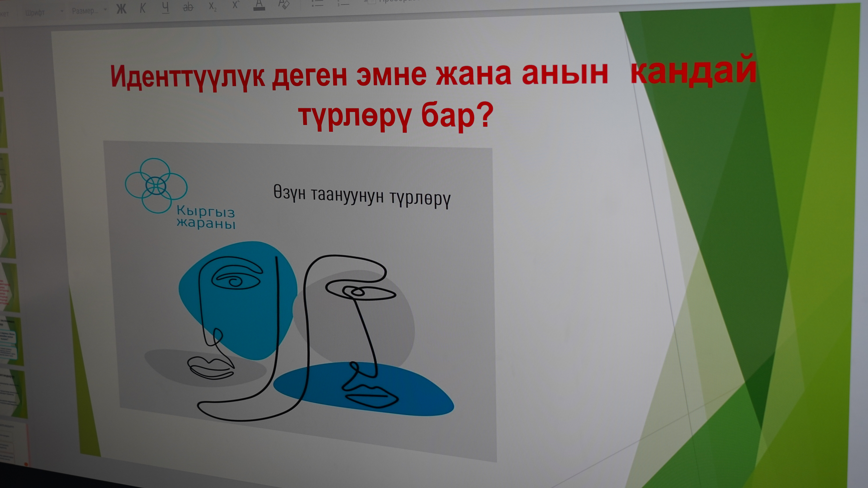Apply superscript formatting
Screen dimensions: 868x488
[x=235, y=5]
